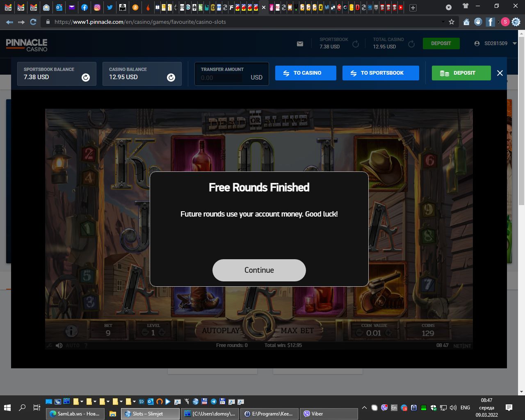Screen dimensions: 525x420
Task: Decrease the coin value with minus
Action: [359, 333]
